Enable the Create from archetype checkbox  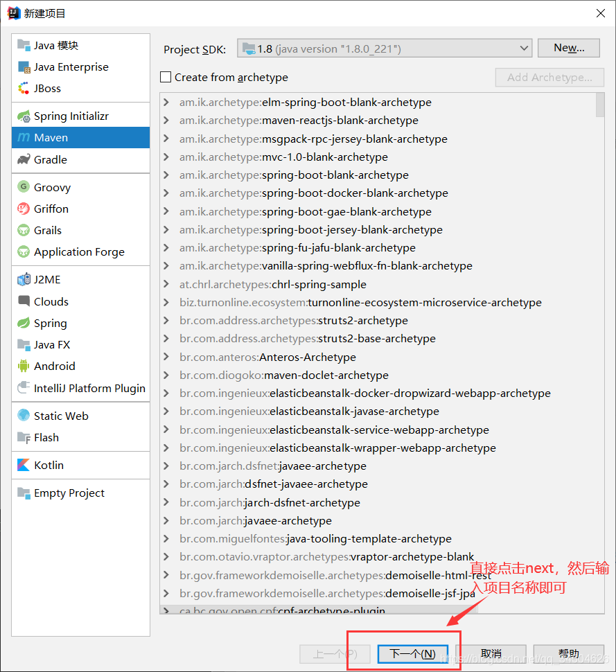166,77
